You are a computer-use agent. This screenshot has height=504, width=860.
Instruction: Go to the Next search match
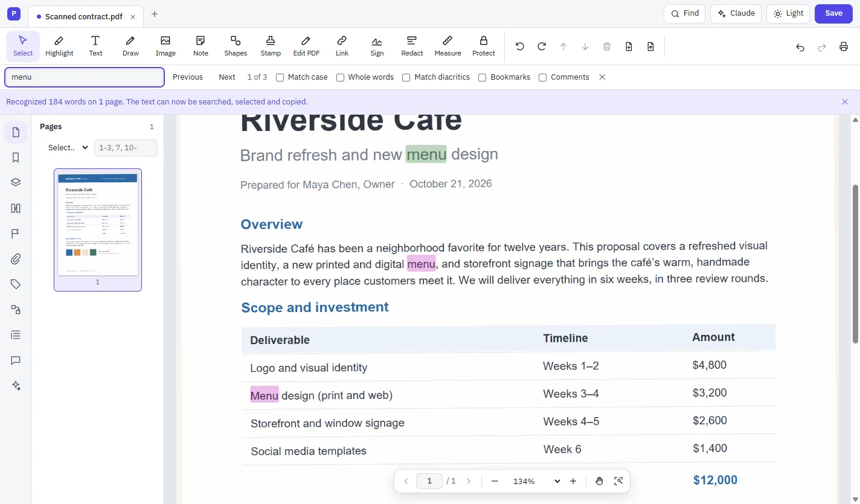[227, 77]
